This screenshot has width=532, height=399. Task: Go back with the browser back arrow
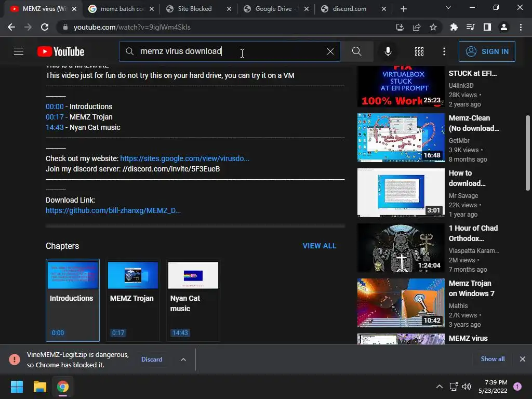11,27
